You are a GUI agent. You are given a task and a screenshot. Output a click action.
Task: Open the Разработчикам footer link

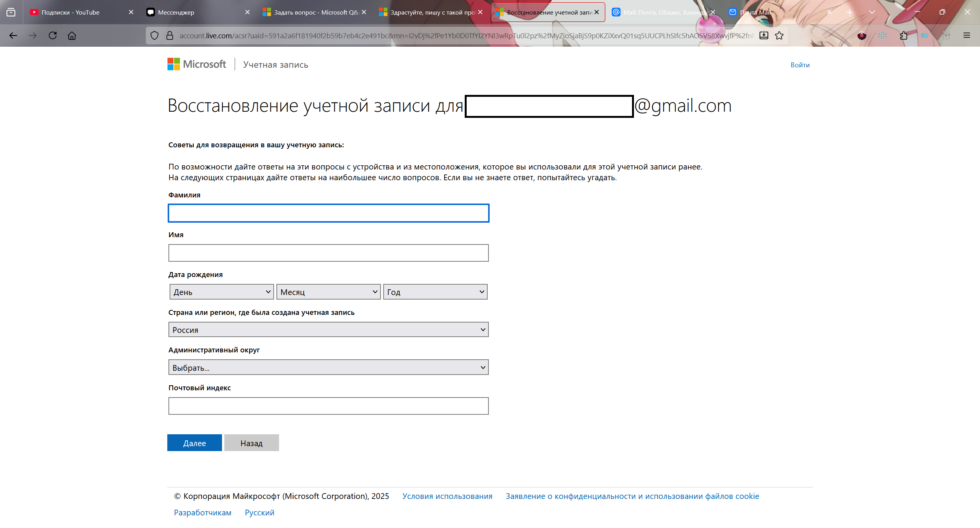pyautogui.click(x=203, y=513)
